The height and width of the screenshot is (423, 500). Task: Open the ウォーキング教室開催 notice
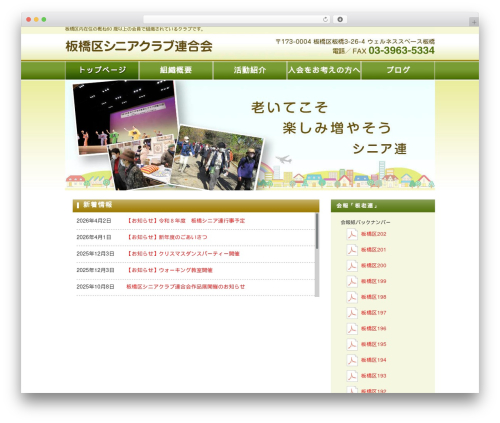pos(170,270)
